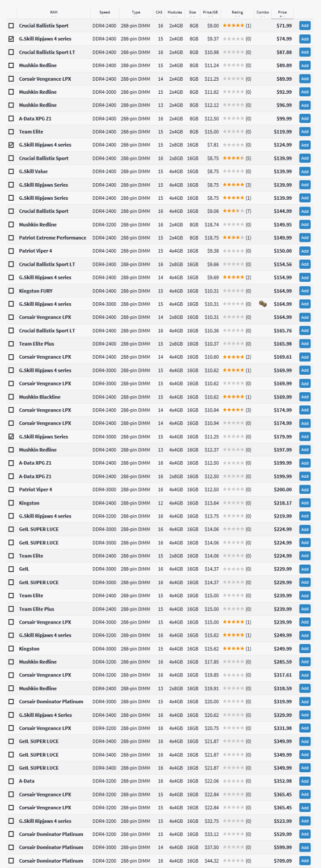Click the $7.81 price per GB value
321x868 pixels.
pos(213,145)
